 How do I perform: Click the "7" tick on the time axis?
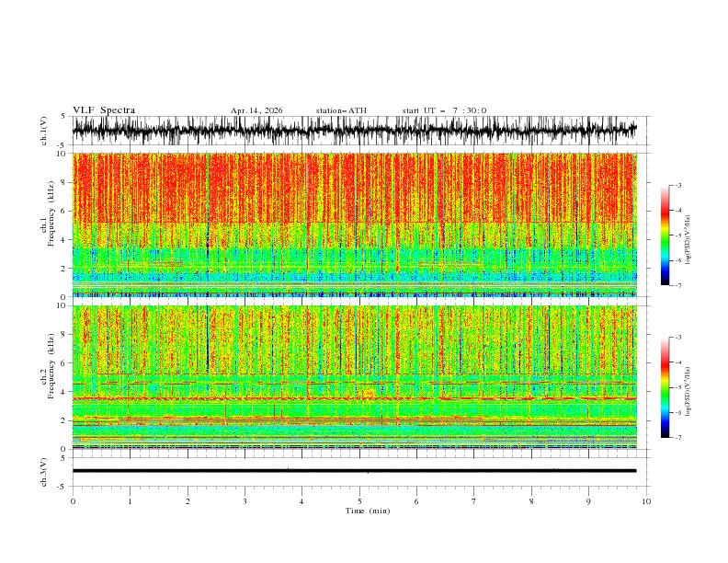(x=474, y=501)
